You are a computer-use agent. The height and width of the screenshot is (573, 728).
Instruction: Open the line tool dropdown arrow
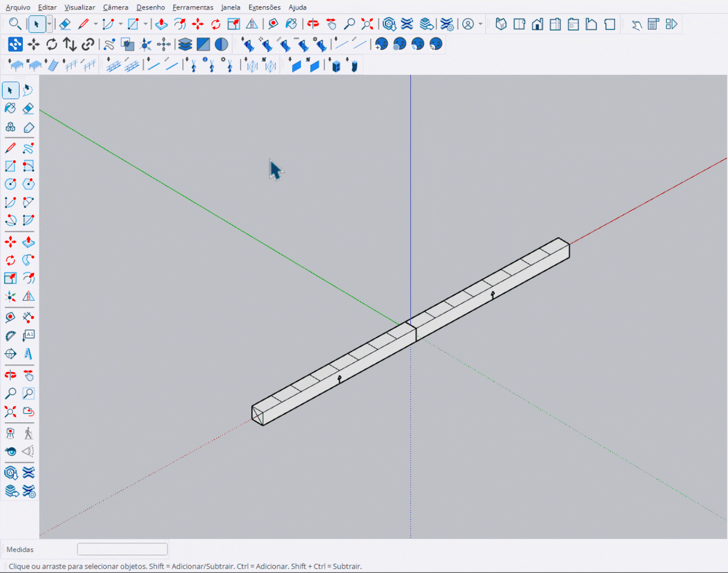[x=96, y=24]
